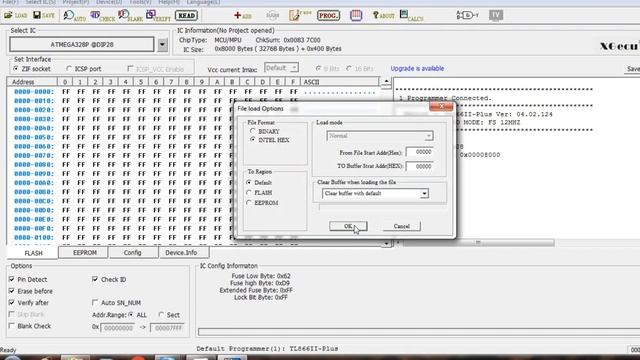Switch to the FLASH tab
This screenshot has width=640, height=360.
click(33, 253)
